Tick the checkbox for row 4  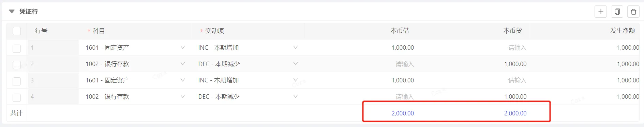17,97
